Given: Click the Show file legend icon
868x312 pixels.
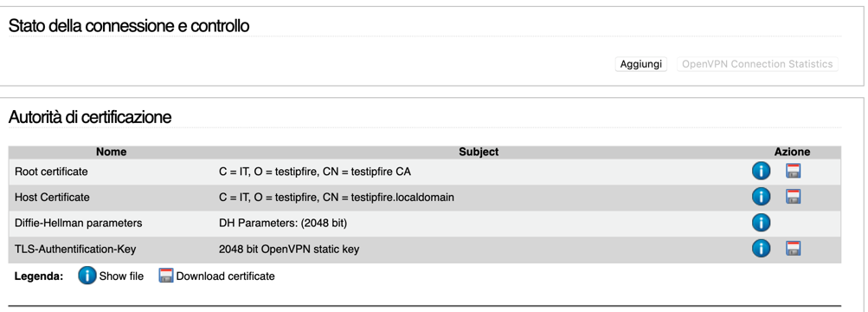Looking at the screenshot, I should tap(87, 276).
